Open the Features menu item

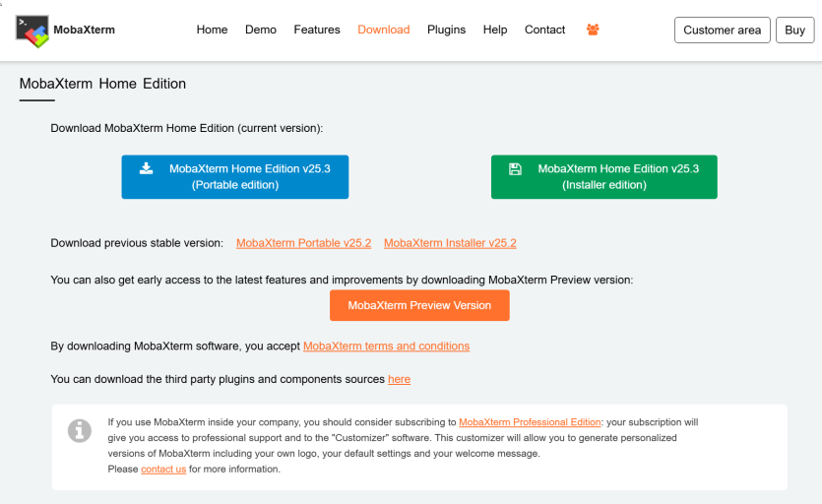point(317,30)
